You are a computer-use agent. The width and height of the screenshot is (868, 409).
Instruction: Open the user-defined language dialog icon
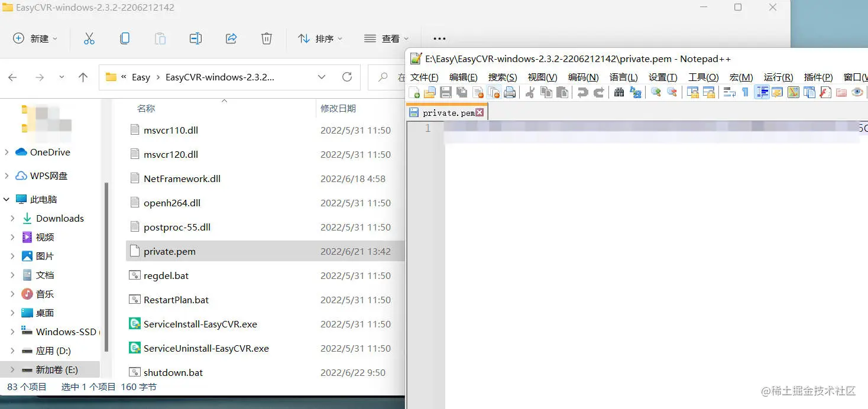click(778, 92)
